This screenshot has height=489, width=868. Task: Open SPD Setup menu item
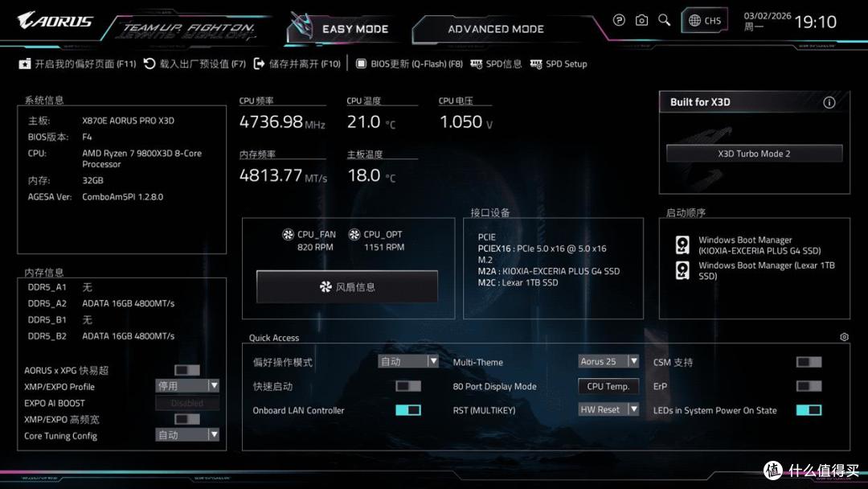(x=559, y=64)
